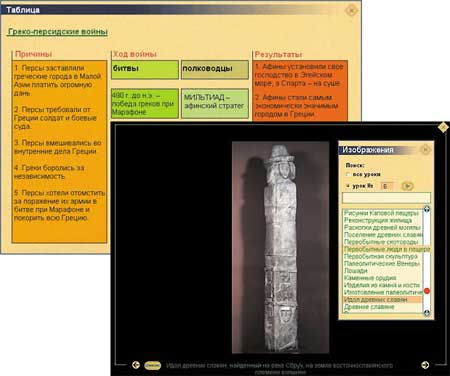The width and height of the screenshot is (450, 376).
Task: Click the Результаты column heading
Action: pyautogui.click(x=278, y=54)
